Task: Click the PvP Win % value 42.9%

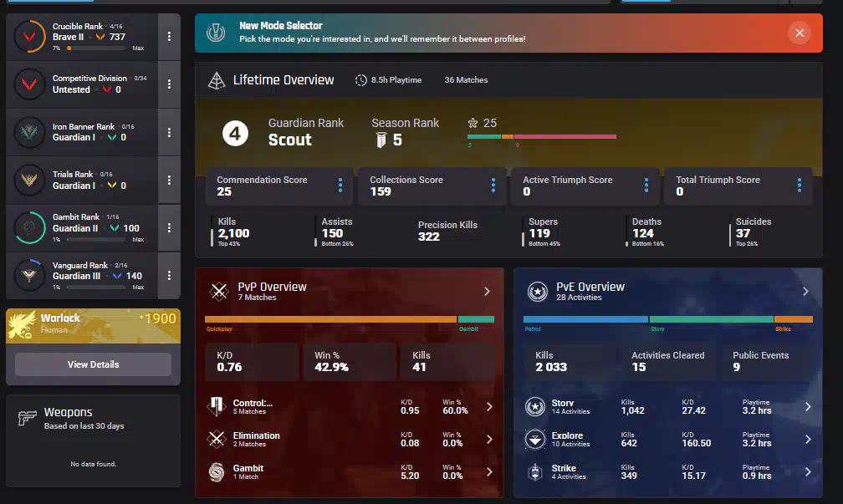Action: tap(331, 367)
